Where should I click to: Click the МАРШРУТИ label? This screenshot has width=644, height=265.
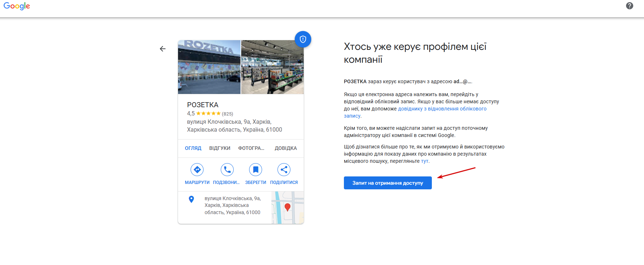point(197,183)
